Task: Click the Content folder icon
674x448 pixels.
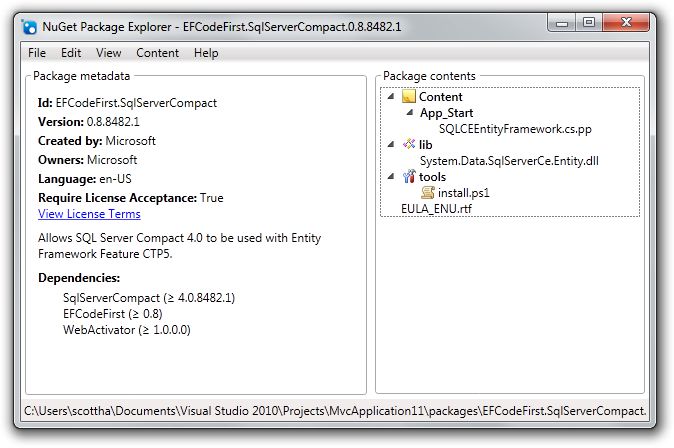Action: (408, 96)
